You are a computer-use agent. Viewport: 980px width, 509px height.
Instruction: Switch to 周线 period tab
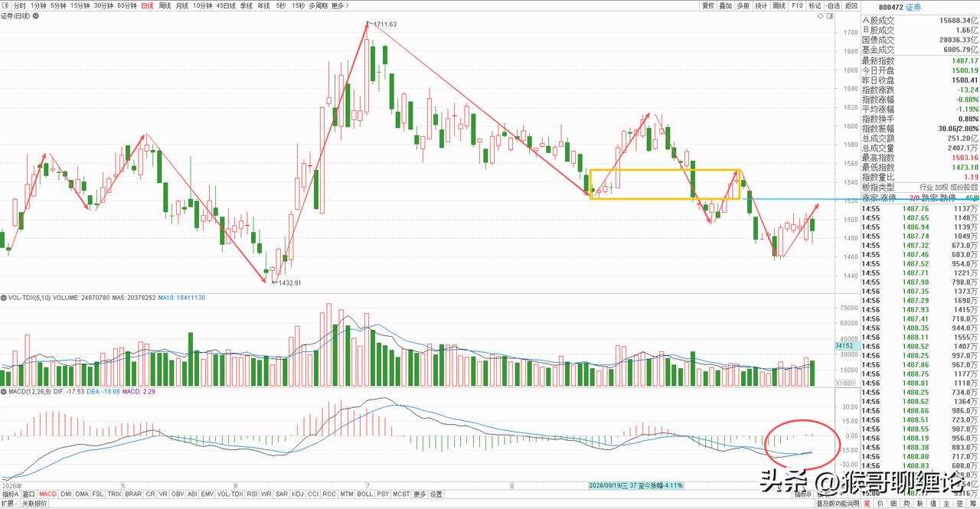pyautogui.click(x=165, y=5)
